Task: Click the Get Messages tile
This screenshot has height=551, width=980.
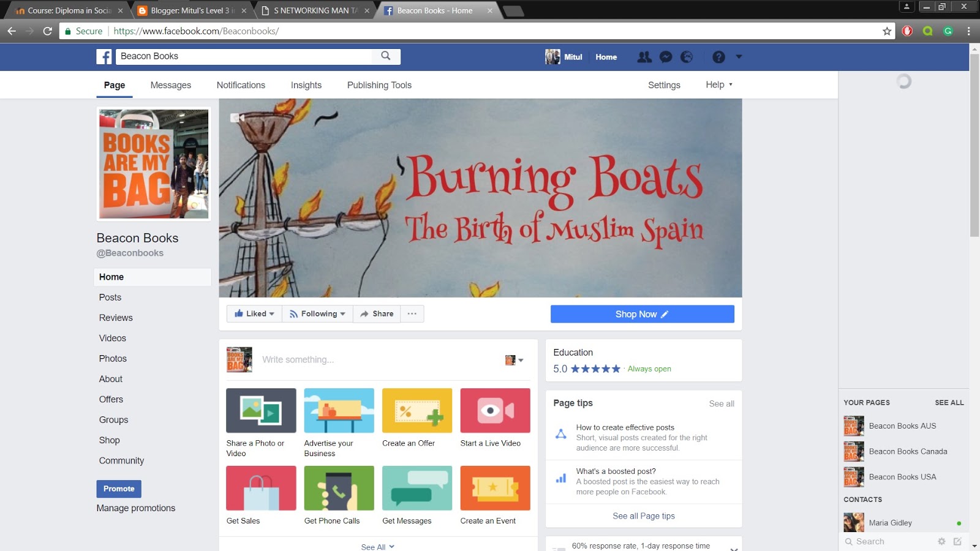Action: (417, 495)
